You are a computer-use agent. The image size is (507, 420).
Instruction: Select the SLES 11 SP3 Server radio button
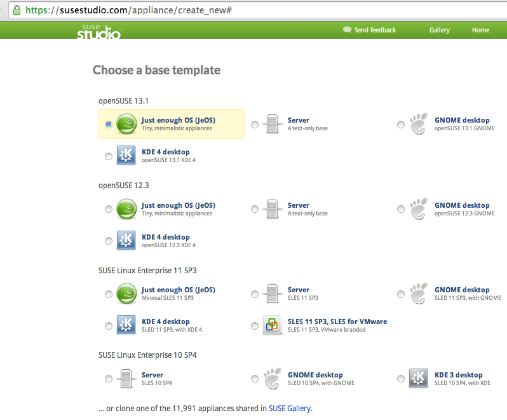click(x=255, y=294)
